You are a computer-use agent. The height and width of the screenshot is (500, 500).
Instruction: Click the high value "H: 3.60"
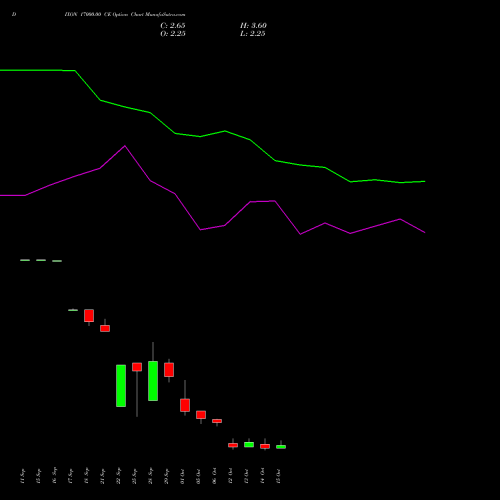tap(253, 26)
